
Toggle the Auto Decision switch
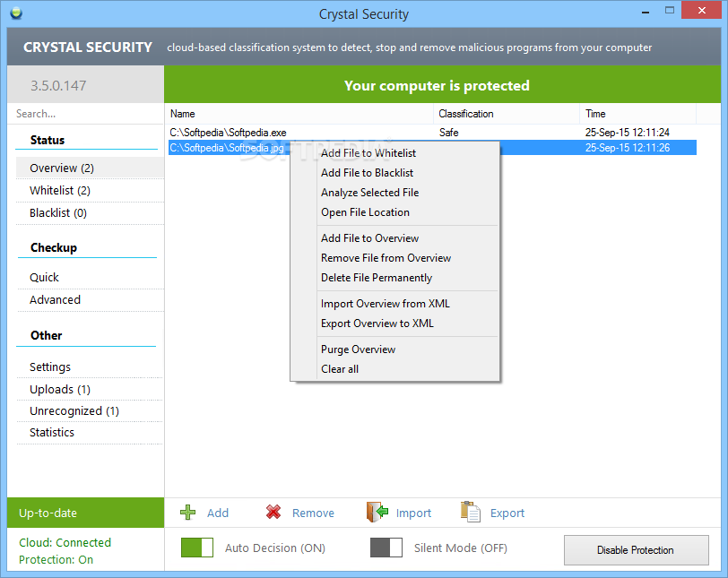[x=197, y=548]
